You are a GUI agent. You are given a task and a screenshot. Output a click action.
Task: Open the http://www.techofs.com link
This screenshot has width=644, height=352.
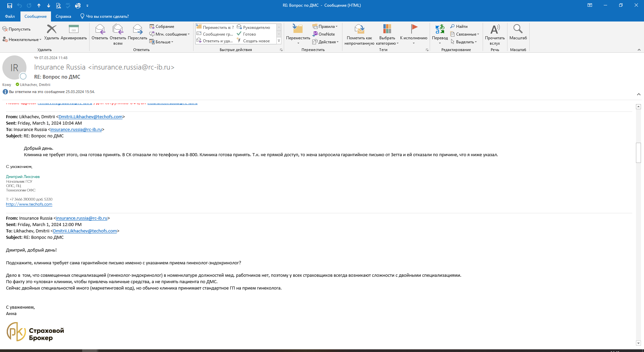29,204
